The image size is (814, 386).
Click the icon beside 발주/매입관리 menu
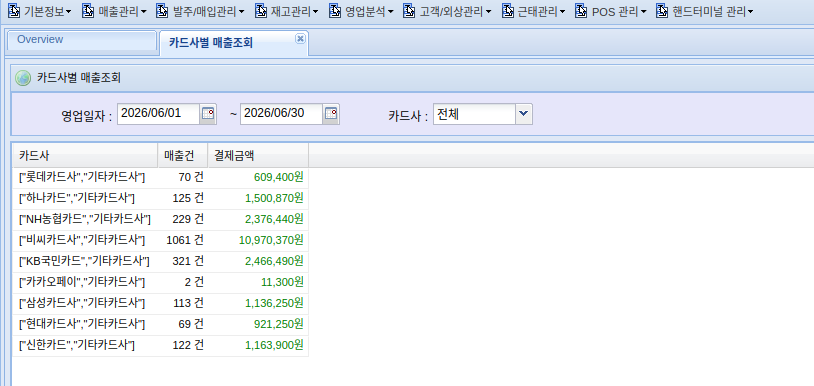coord(162,11)
